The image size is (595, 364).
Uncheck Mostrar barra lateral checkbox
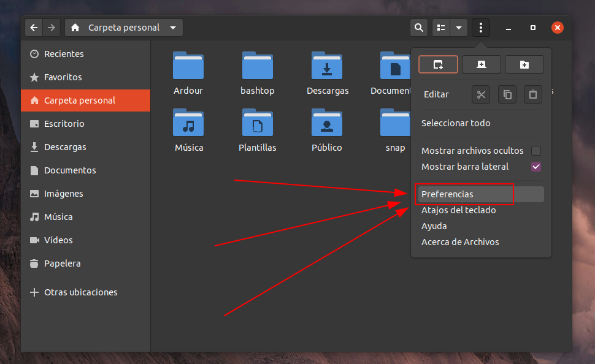click(x=536, y=167)
